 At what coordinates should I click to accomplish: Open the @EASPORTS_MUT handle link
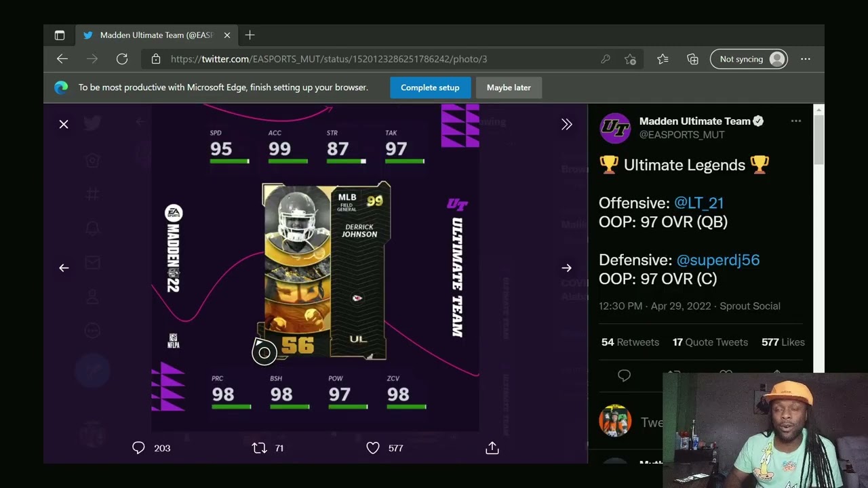coord(682,135)
